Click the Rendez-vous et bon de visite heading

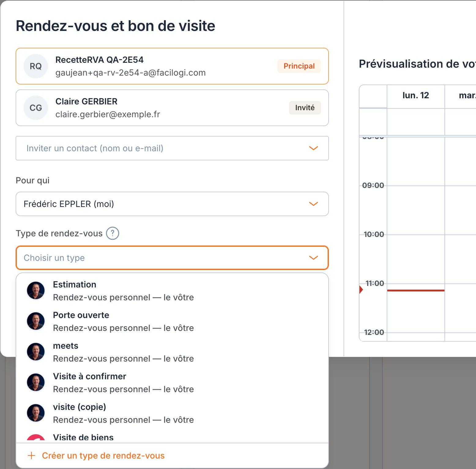[x=115, y=26]
